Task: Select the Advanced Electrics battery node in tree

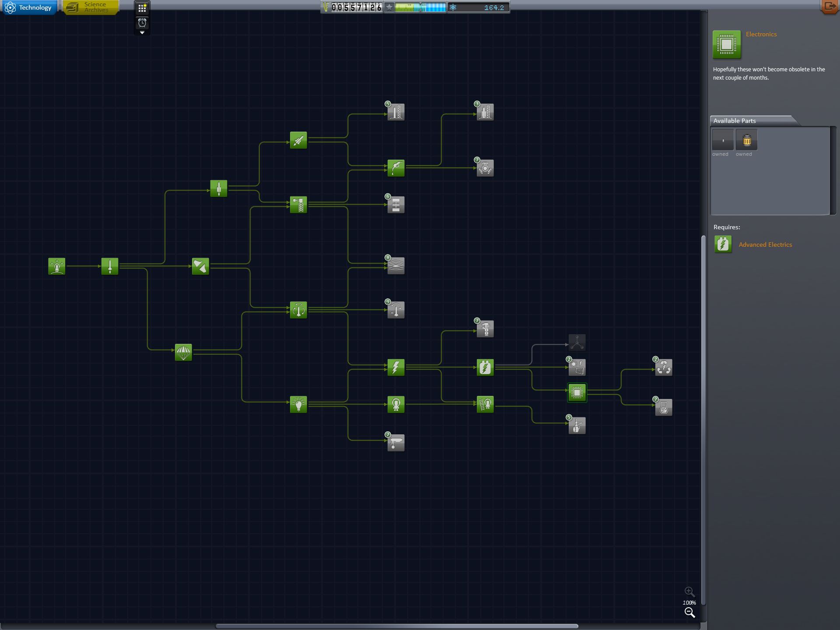Action: [x=485, y=367]
